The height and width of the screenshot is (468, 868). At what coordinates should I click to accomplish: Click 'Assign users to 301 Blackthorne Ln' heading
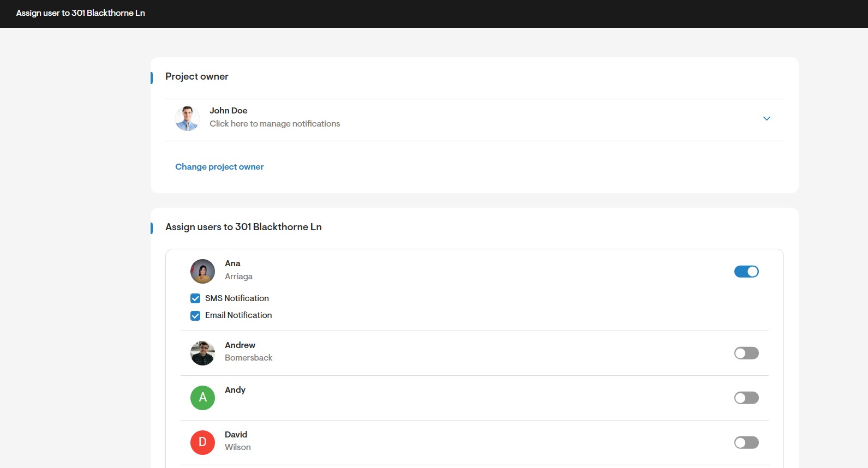tap(243, 227)
